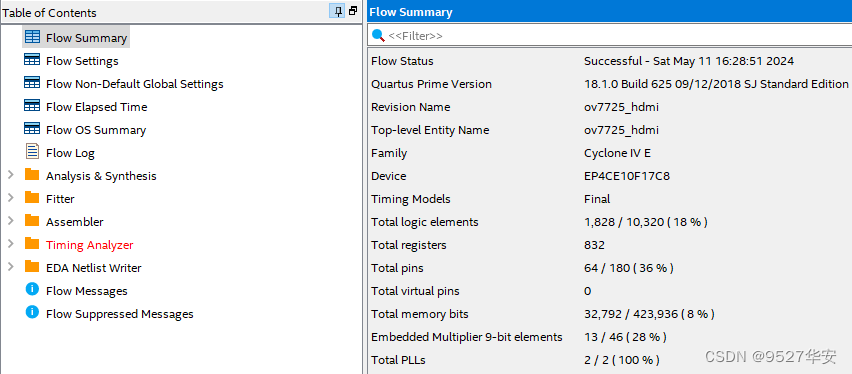The image size is (852, 374).
Task: Click the Flow Elapsed Time table icon
Action: click(32, 105)
